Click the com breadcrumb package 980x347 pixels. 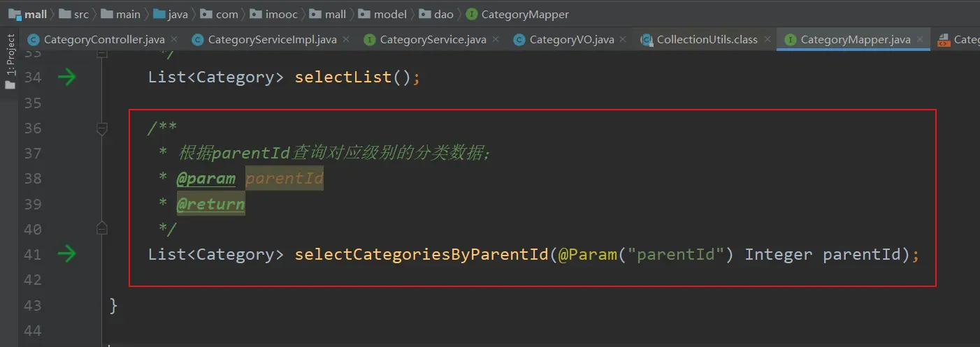coord(219,14)
